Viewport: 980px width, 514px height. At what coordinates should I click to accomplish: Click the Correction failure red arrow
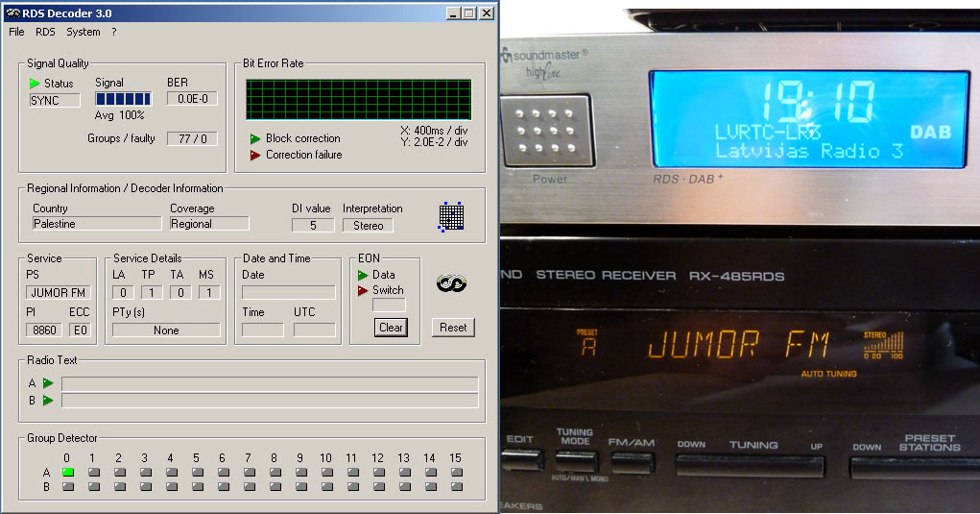(x=255, y=155)
